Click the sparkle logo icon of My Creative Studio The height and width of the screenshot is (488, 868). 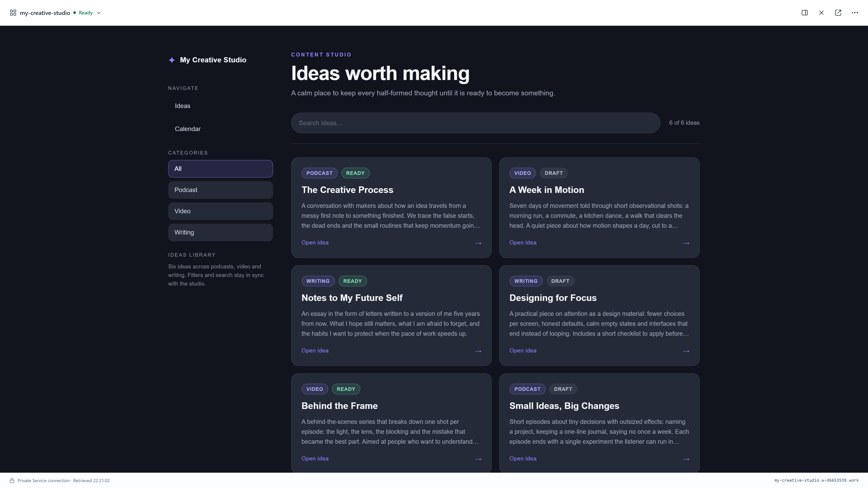point(172,60)
